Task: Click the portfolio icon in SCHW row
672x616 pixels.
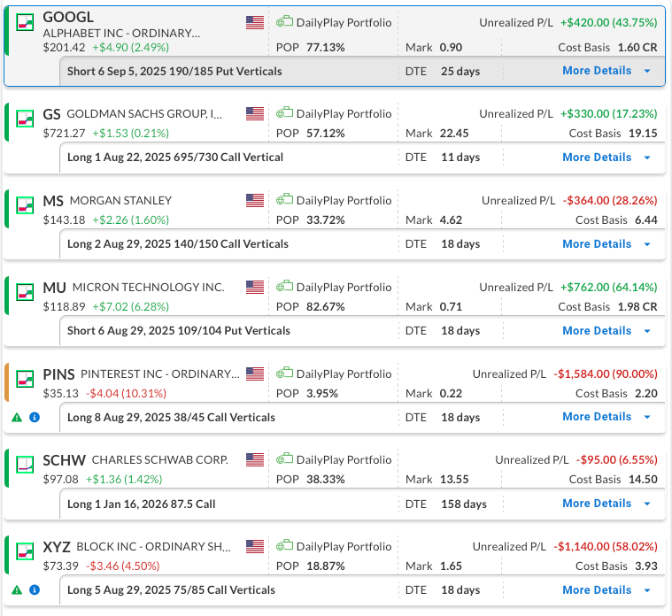Action: (x=284, y=458)
